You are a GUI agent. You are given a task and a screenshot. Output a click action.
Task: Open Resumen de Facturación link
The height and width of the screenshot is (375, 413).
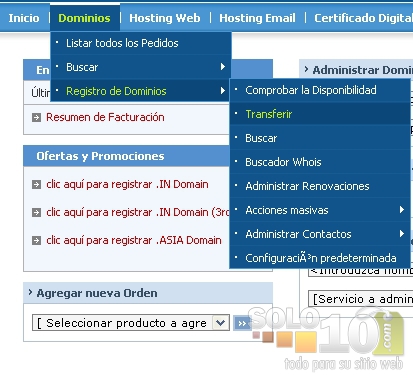[105, 117]
